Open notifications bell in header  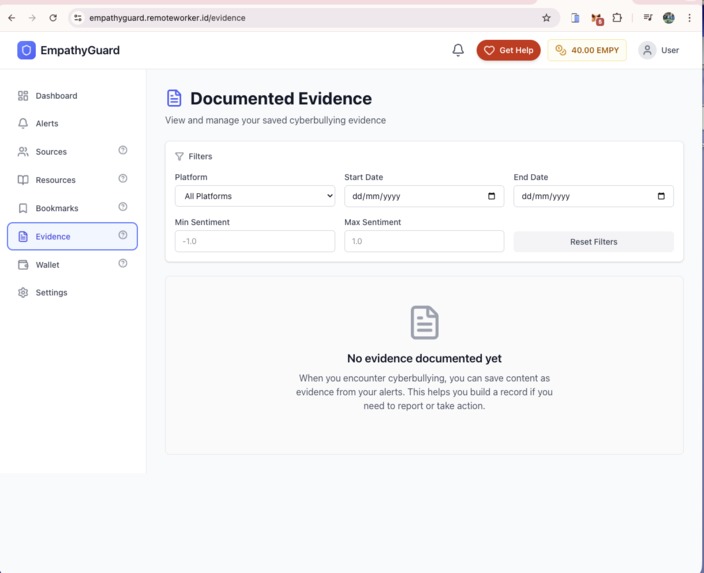(458, 50)
